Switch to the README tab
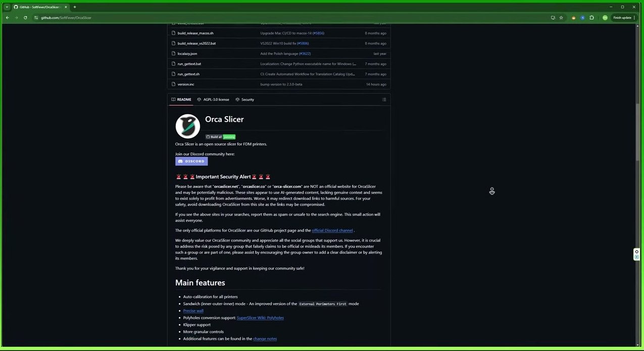 point(181,99)
